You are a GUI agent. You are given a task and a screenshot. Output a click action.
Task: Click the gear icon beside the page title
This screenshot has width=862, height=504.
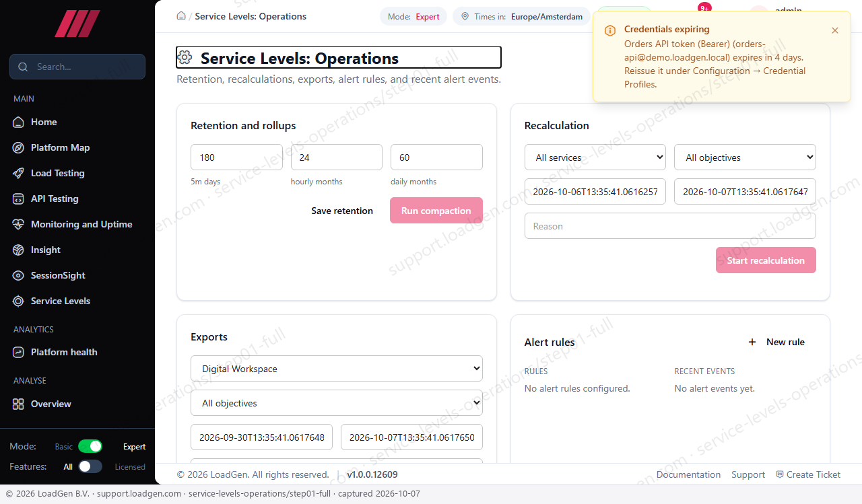coord(185,58)
